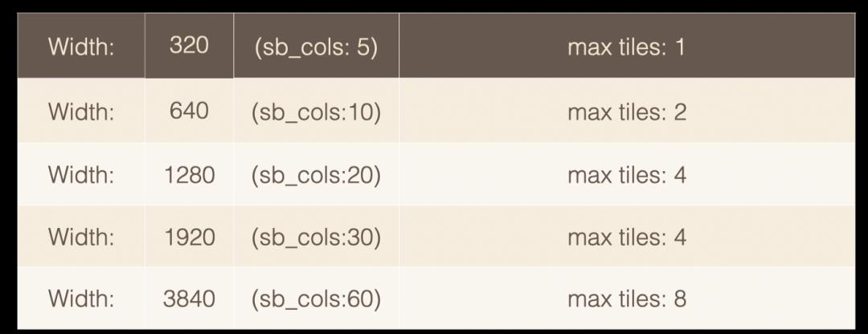
Task: Select the cell with value 1920
Action: click(x=189, y=237)
